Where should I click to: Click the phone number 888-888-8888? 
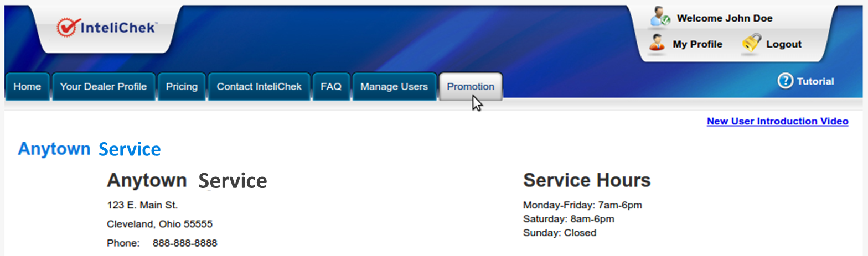(185, 243)
